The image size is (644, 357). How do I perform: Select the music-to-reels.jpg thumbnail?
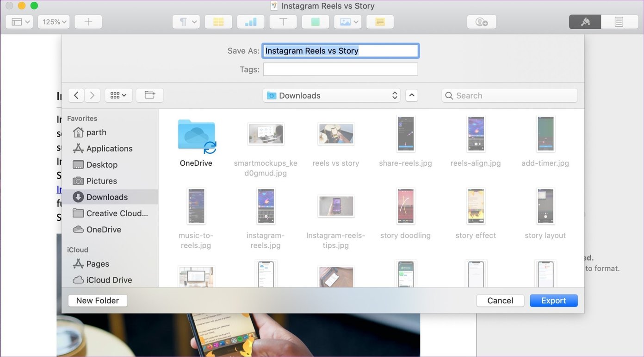click(197, 206)
